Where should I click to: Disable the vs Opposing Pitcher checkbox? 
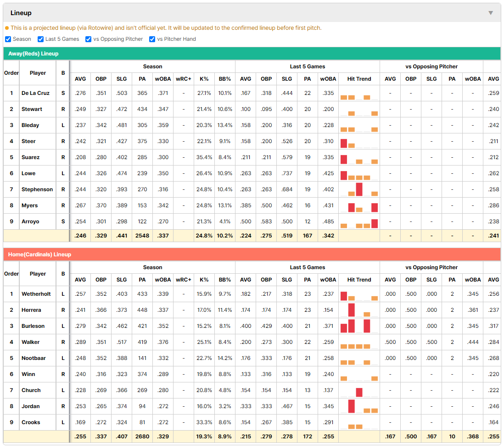[88, 39]
